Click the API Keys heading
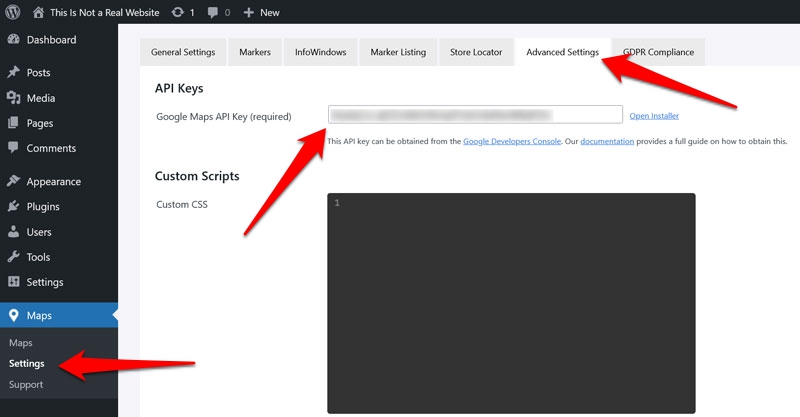 click(179, 88)
